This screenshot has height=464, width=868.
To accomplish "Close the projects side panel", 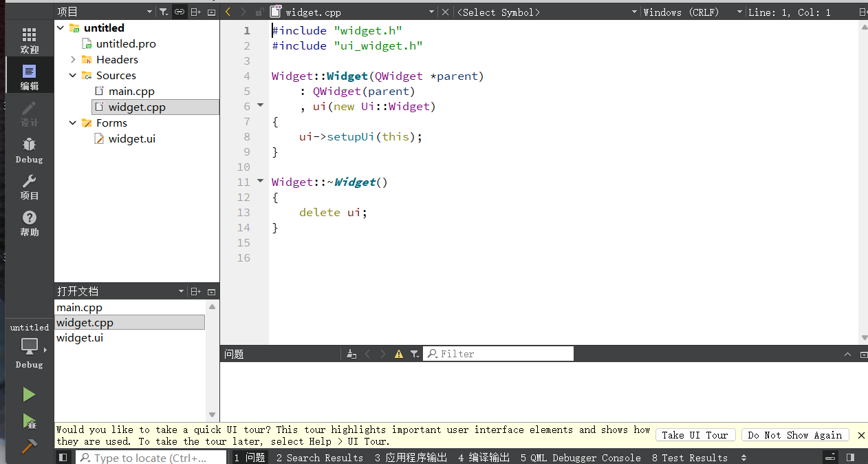I will (x=211, y=12).
